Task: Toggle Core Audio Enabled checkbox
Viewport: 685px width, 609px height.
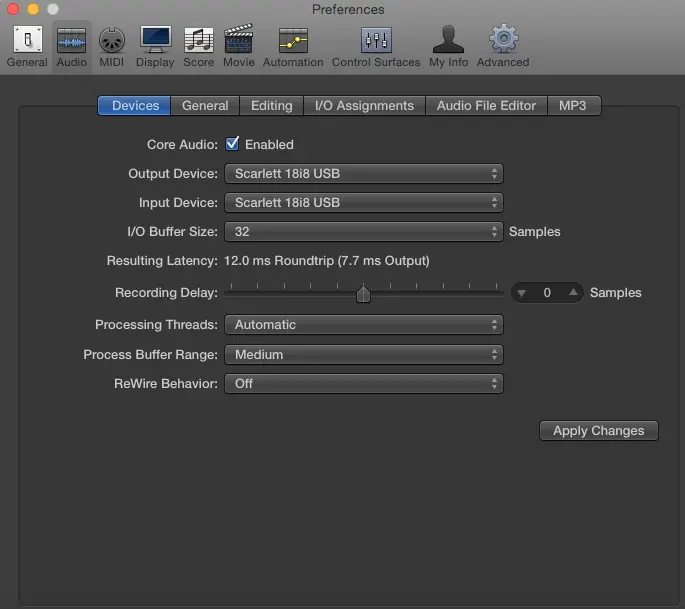Action: click(232, 144)
